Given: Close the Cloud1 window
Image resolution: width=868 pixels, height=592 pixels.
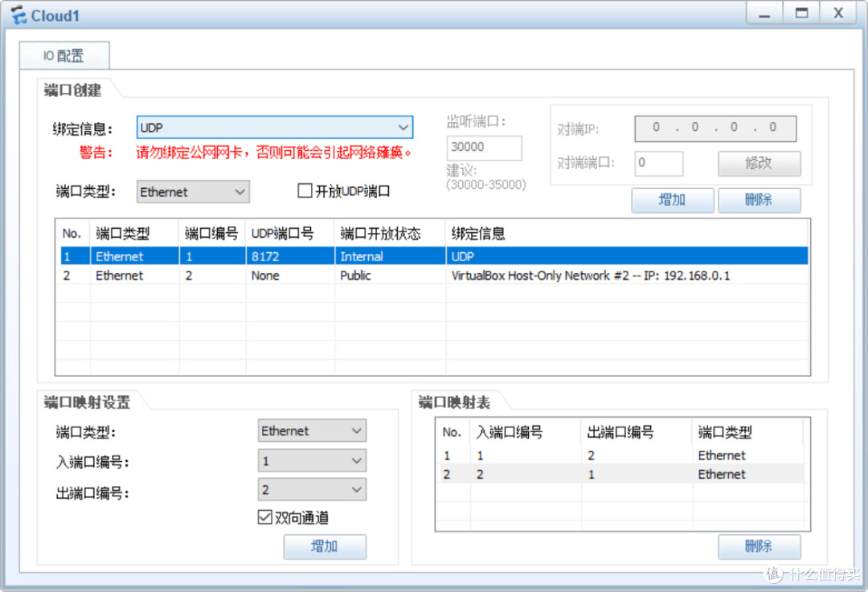Looking at the screenshot, I should pos(838,14).
